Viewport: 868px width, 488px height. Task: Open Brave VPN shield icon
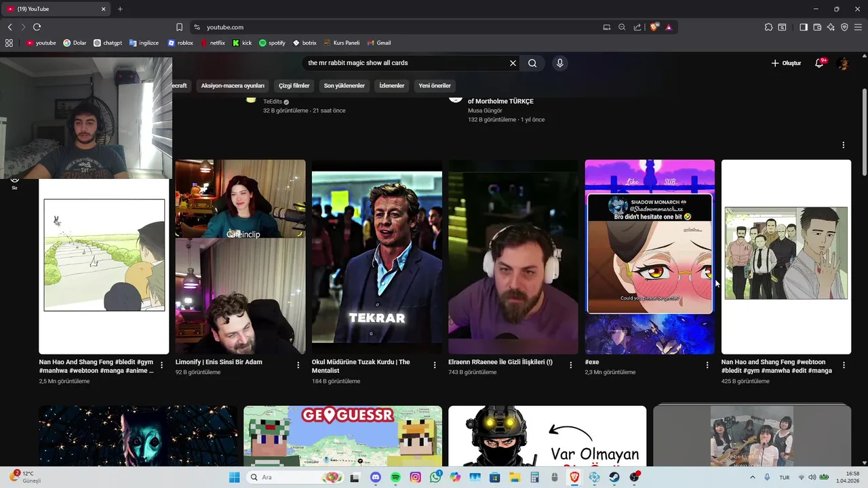(x=844, y=27)
